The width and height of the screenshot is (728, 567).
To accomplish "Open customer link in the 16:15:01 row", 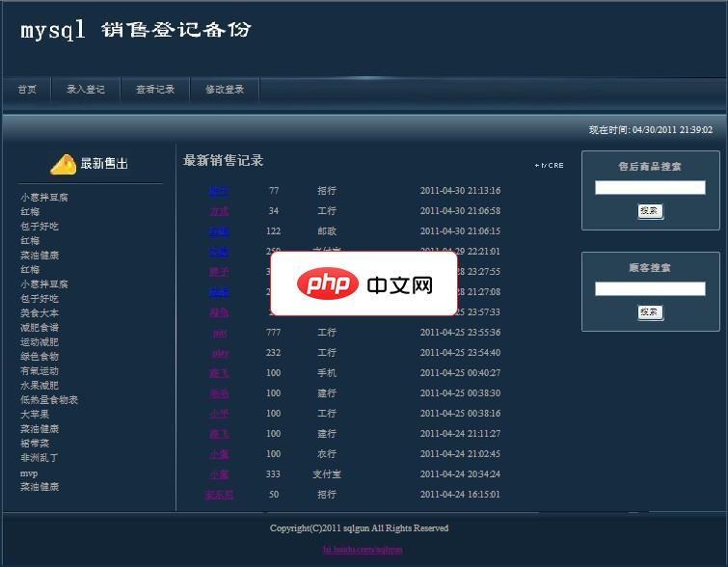I will 219,495.
